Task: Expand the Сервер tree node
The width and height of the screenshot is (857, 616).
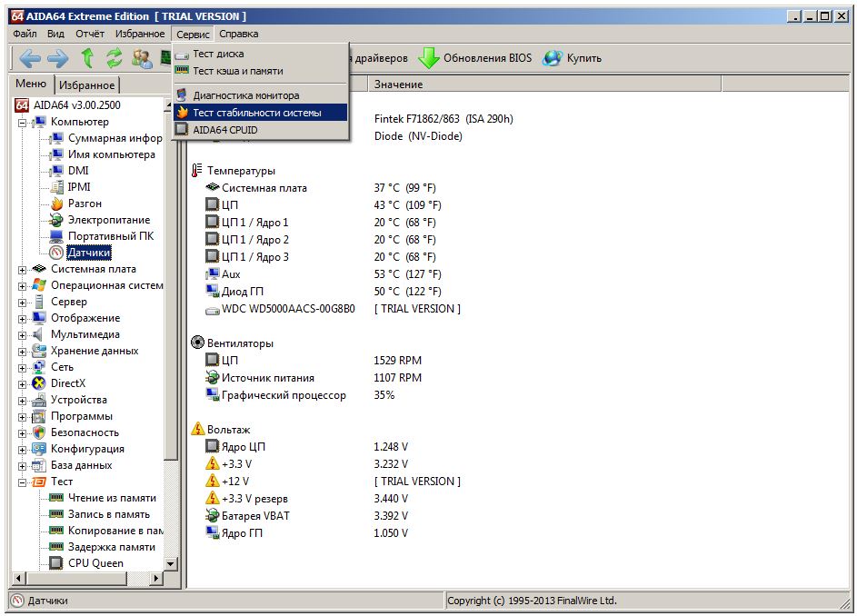Action: pos(22,303)
